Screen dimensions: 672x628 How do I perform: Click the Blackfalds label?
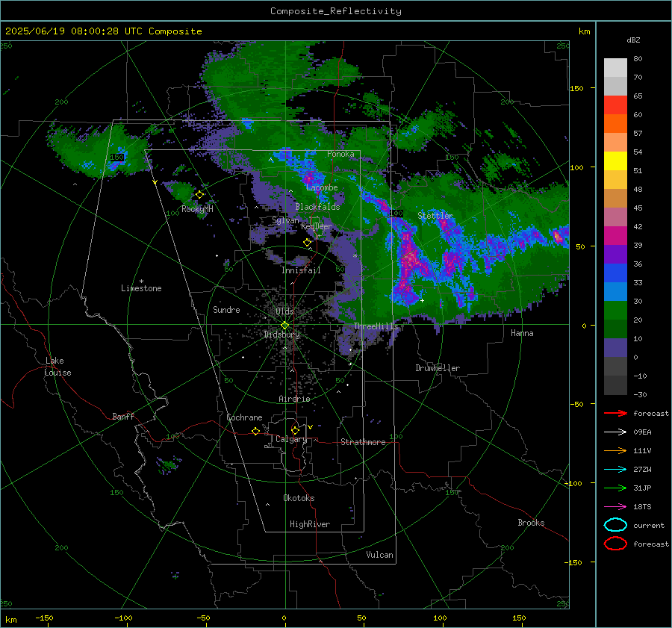click(x=317, y=207)
